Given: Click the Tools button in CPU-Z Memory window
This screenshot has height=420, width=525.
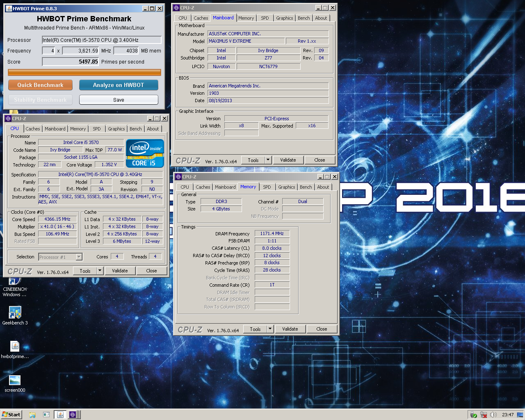Looking at the screenshot, I should coord(255,329).
